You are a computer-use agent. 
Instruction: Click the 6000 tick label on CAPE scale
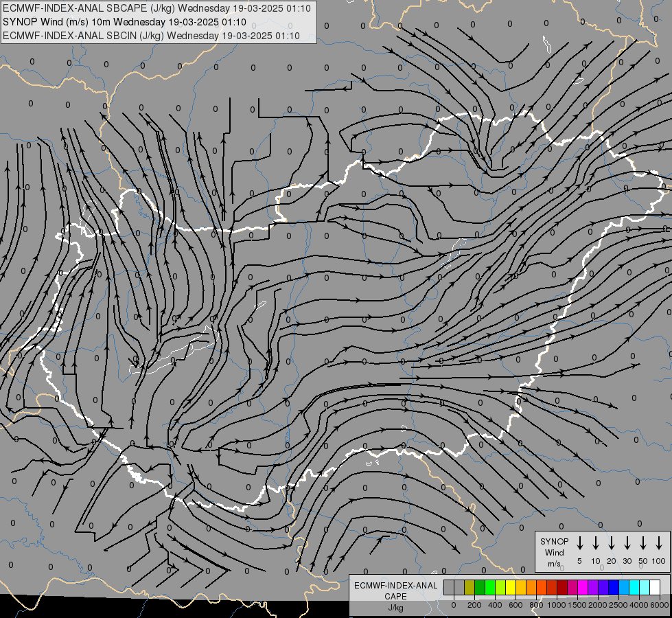pyautogui.click(x=660, y=605)
